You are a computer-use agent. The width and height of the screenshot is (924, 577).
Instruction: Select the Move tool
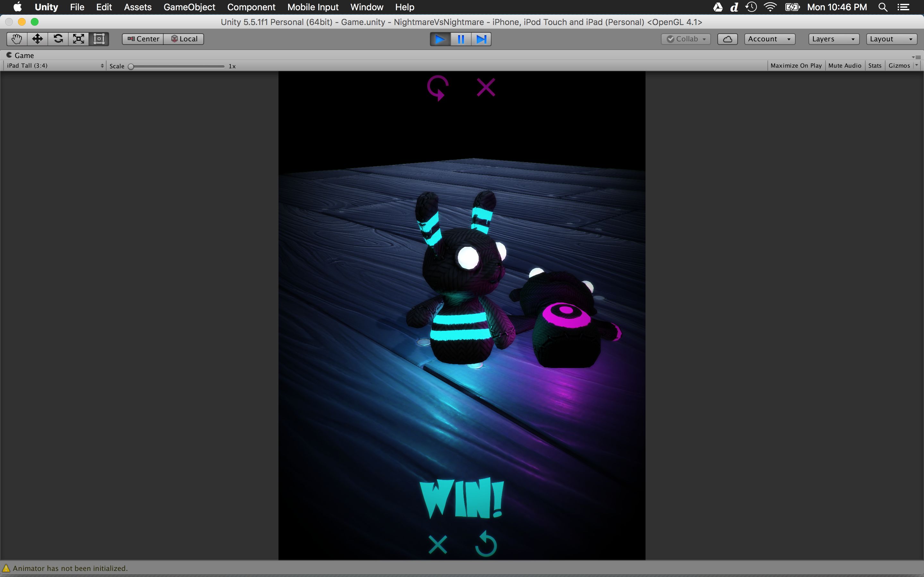(38, 39)
